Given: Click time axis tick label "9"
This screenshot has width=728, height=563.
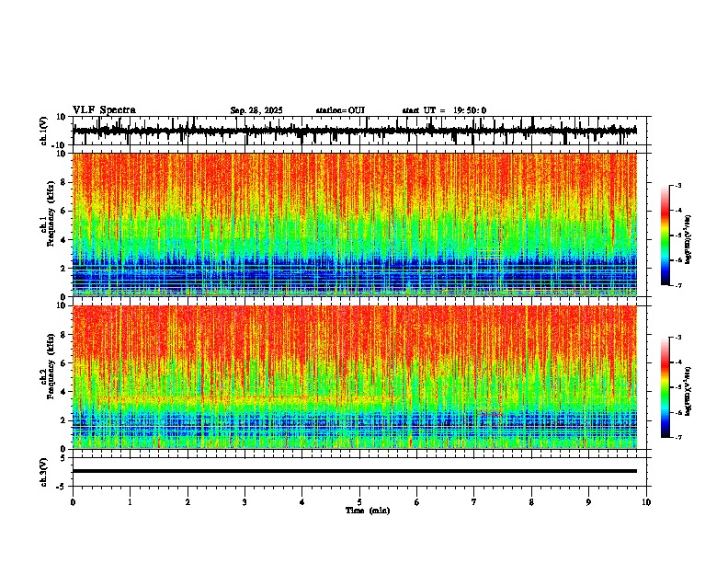Looking at the screenshot, I should pos(588,502).
